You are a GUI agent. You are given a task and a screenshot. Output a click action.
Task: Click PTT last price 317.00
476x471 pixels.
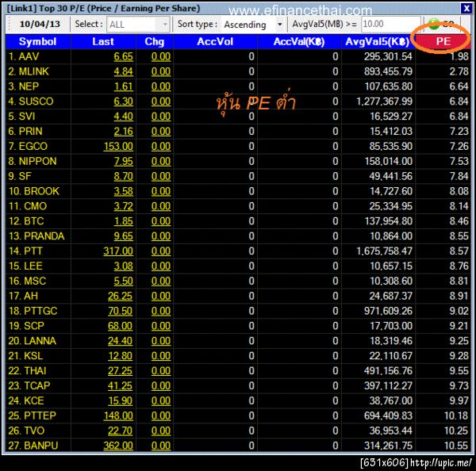118,251
